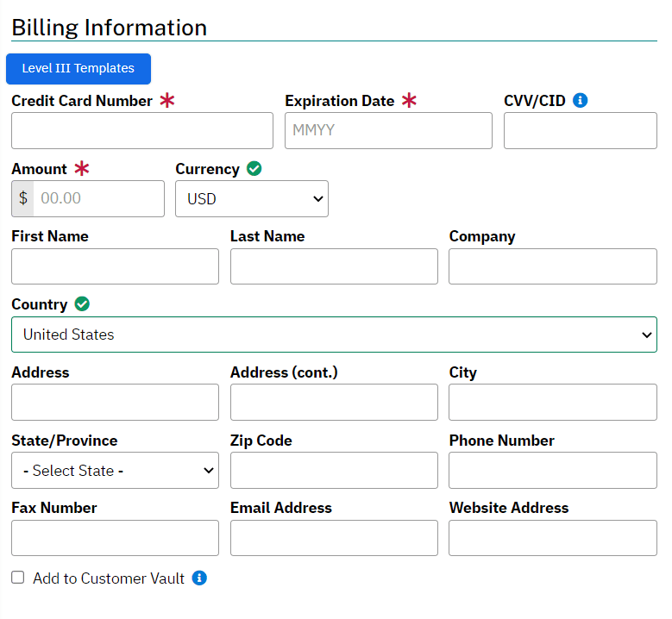Screen dimensions: 672x619
Task: Focus the Last Name field
Action: [334, 266]
